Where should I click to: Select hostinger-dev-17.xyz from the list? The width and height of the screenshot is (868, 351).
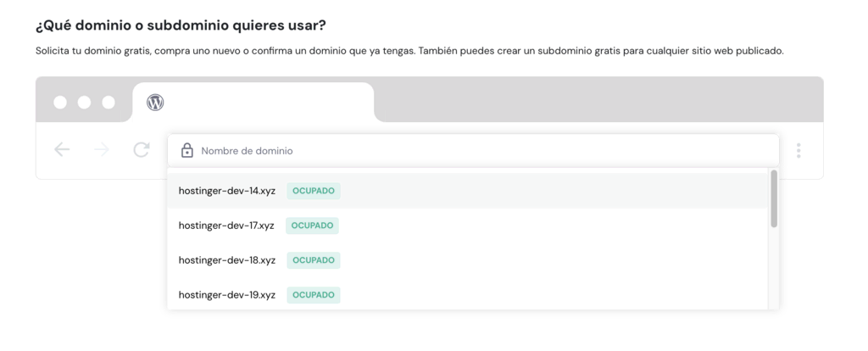pyautogui.click(x=226, y=226)
